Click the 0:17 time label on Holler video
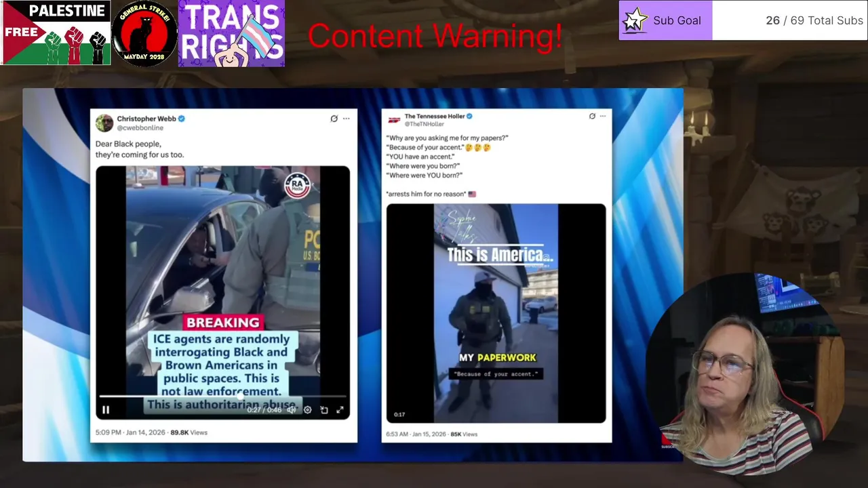This screenshot has width=868, height=488. coord(399,414)
